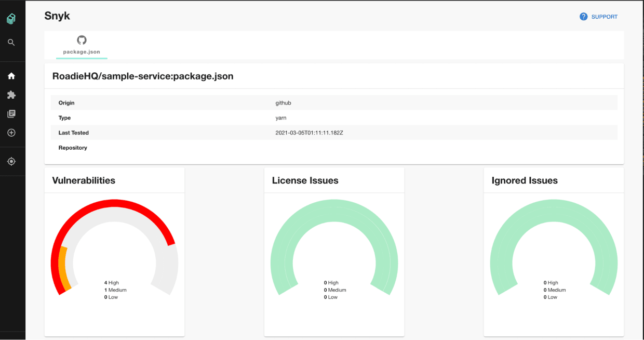This screenshot has width=644, height=340.
Task: Click the Ignored Issues card heading
Action: (x=525, y=180)
